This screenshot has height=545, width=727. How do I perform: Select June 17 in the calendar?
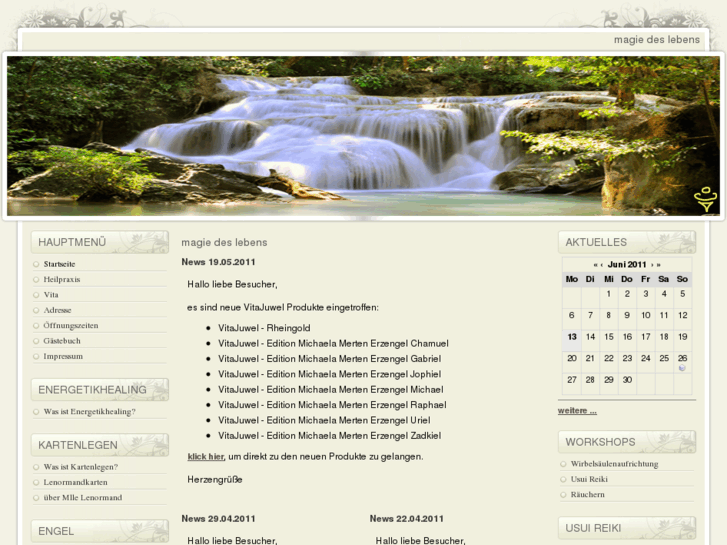[646, 337]
